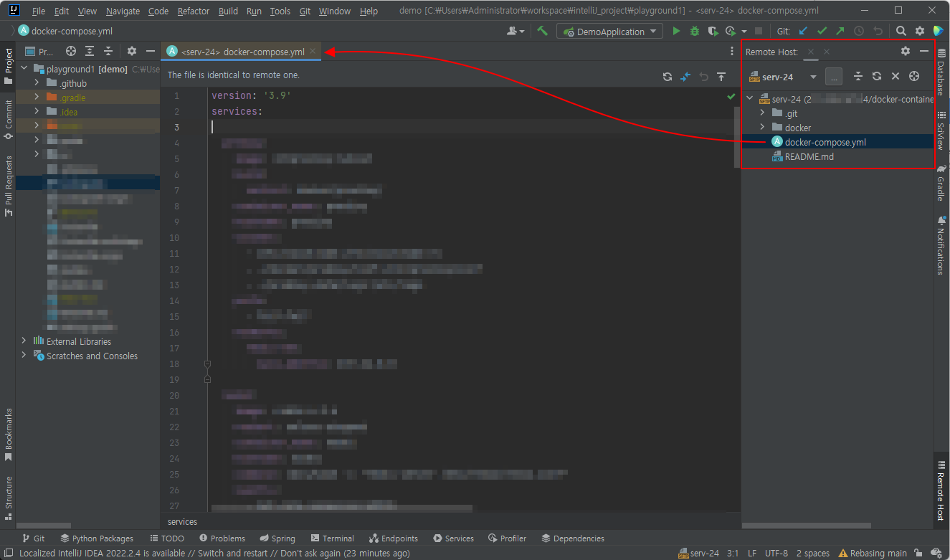The height and width of the screenshot is (560, 950).
Task: Reload remote file in editor banner
Action: [668, 77]
